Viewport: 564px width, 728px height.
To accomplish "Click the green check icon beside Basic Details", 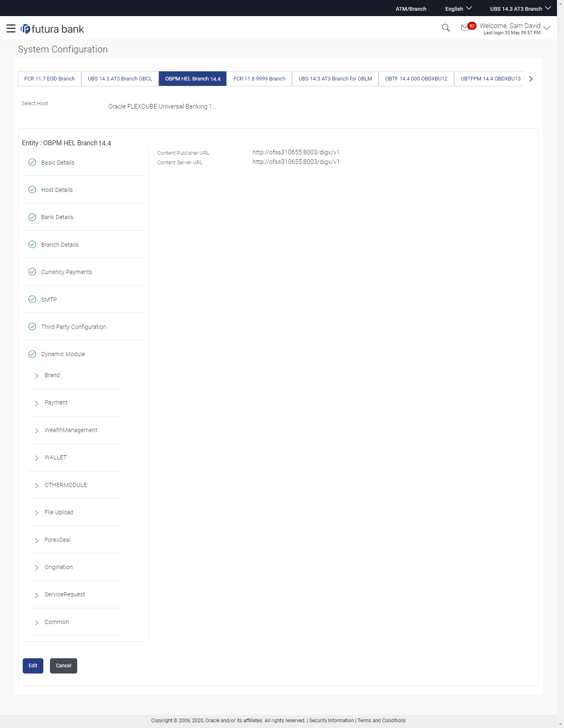I will (x=32, y=162).
